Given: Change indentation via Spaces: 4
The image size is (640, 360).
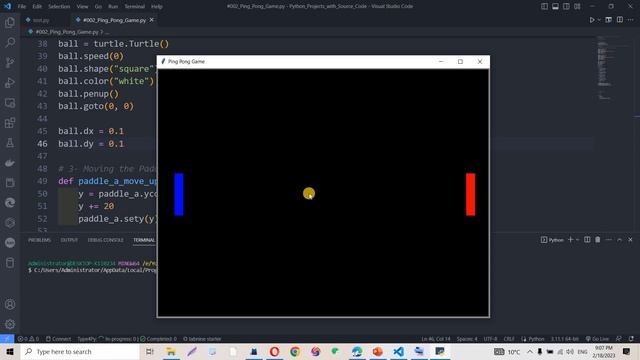Looking at the screenshot, I should pyautogui.click(x=467, y=339).
